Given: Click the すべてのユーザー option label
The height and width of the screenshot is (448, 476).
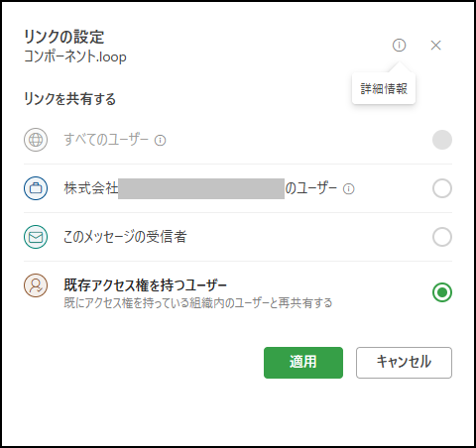Looking at the screenshot, I should [106, 140].
